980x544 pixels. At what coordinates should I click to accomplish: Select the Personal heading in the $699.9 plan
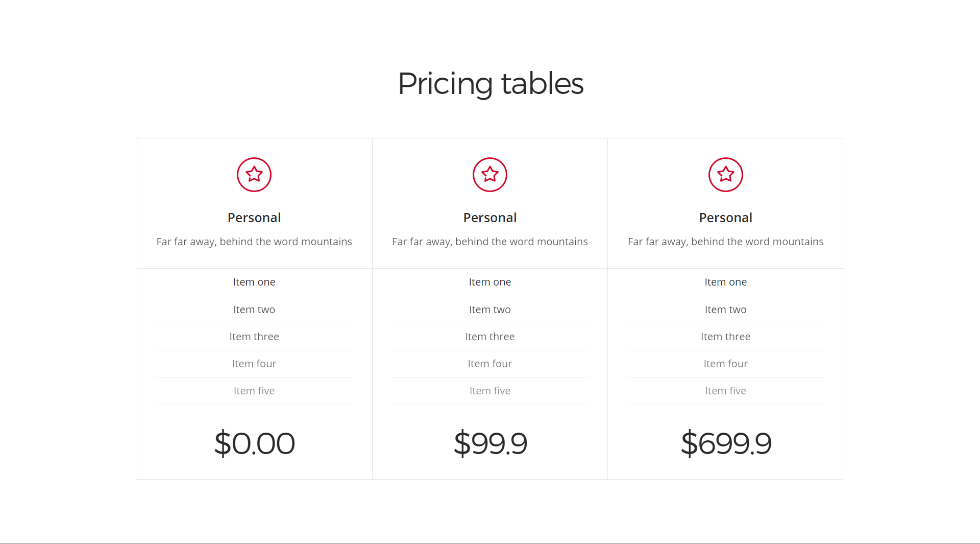(726, 218)
